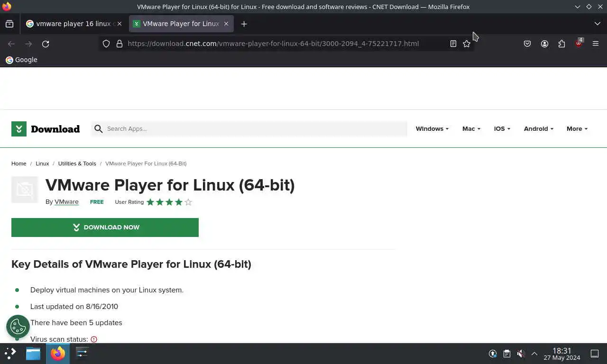Screen dimensions: 607x364
Task: Close the VMware Player for Linux tab
Action: pos(226,24)
